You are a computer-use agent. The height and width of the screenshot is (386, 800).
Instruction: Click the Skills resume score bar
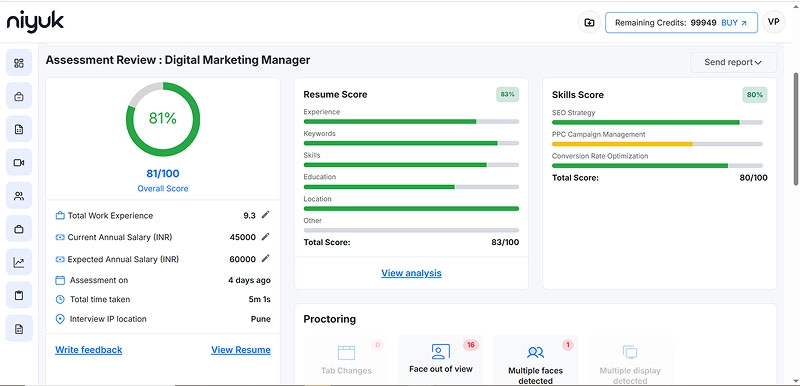coord(411,165)
